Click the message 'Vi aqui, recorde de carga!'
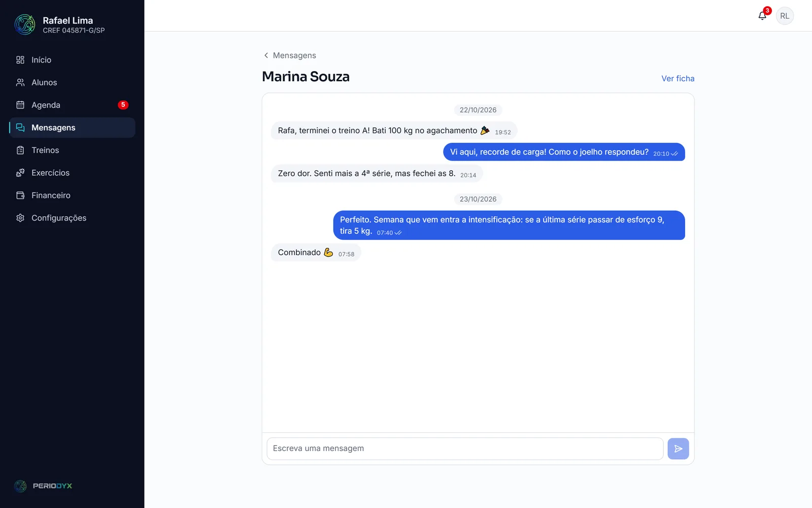 [564, 152]
